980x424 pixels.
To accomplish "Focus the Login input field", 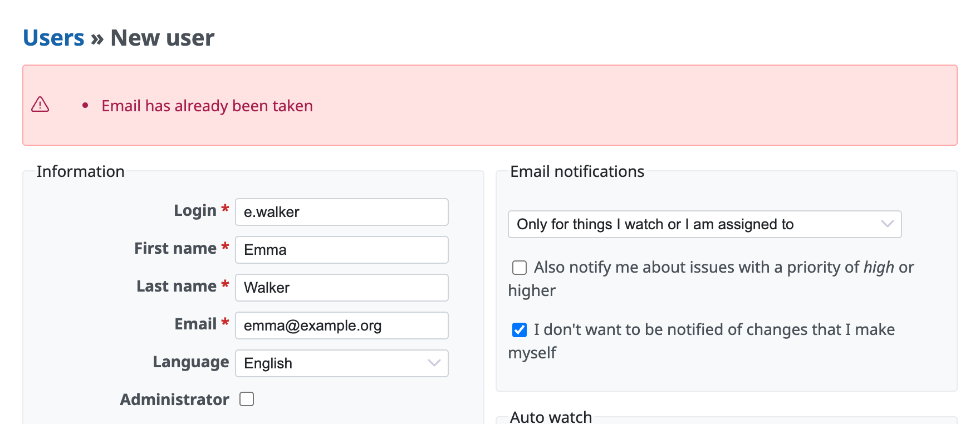I will (x=342, y=212).
